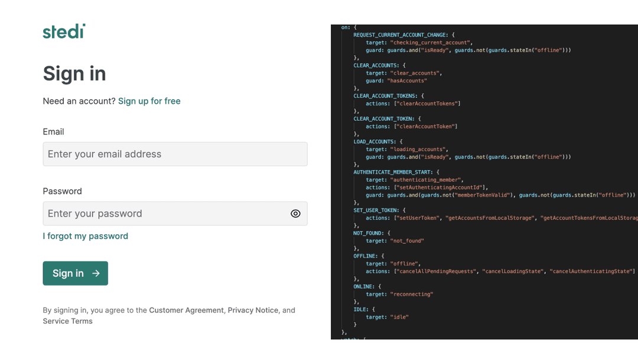Click REQUEST_CURRENT_ACCOUNT_CHANGE in the code panel
638x364 pixels.
coord(400,35)
